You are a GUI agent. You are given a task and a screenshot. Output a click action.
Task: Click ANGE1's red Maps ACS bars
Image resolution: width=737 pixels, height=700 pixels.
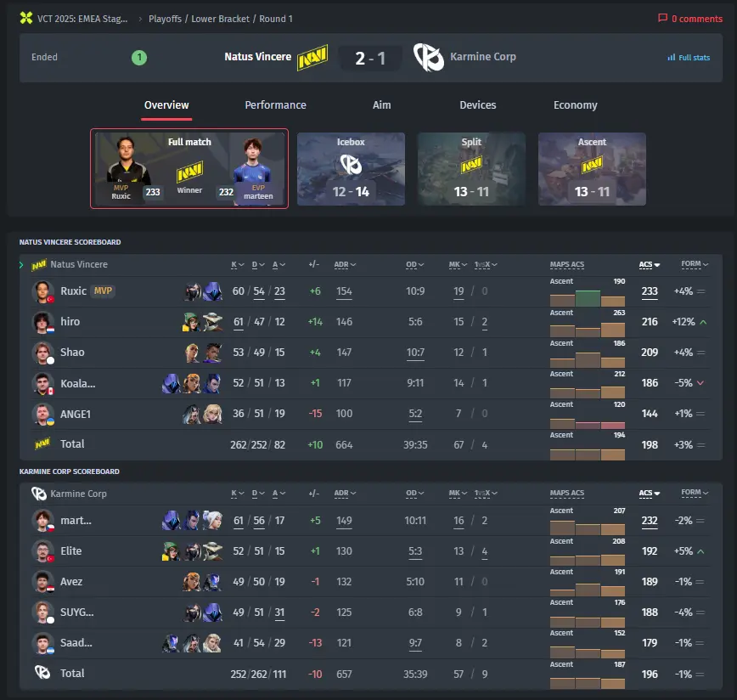pos(600,426)
